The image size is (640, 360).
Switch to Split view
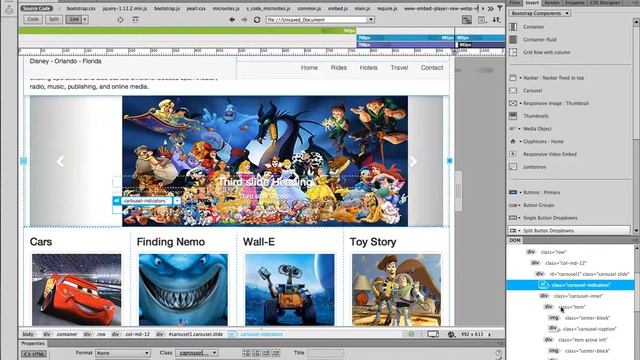click(53, 19)
